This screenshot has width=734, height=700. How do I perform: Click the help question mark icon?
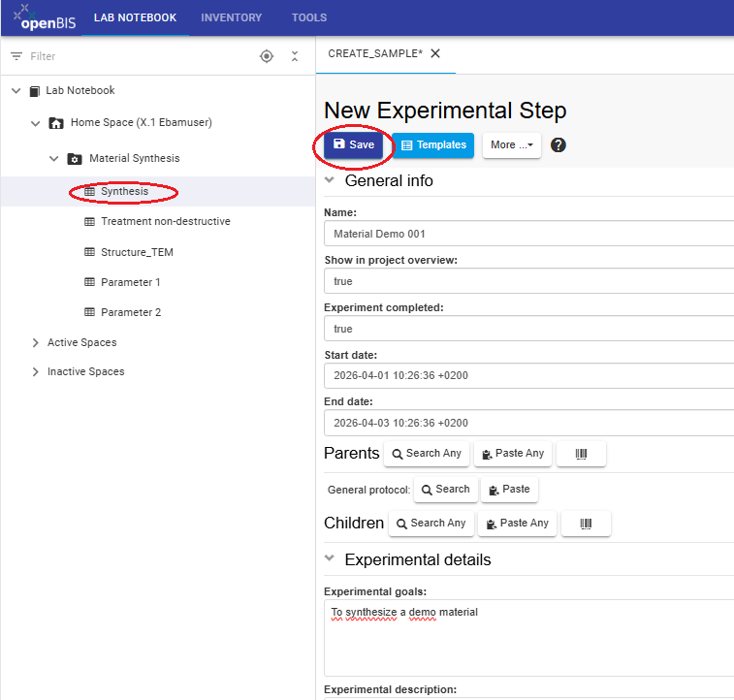coord(558,145)
